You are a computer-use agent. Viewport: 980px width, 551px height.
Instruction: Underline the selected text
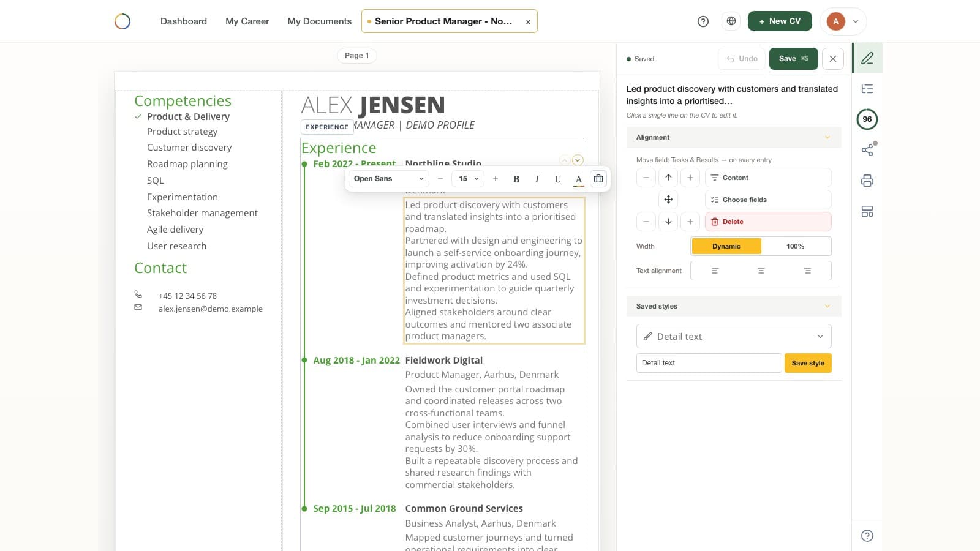click(x=558, y=179)
